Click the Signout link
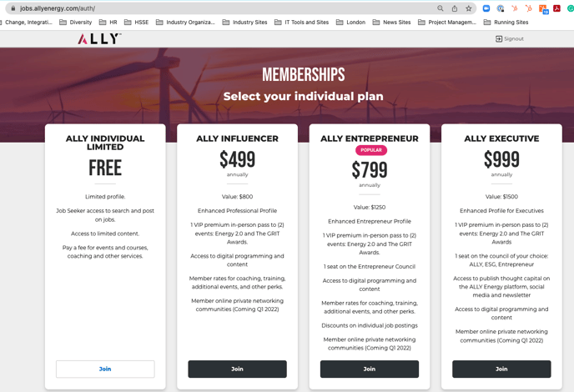The height and width of the screenshot is (392, 574). tap(510, 39)
